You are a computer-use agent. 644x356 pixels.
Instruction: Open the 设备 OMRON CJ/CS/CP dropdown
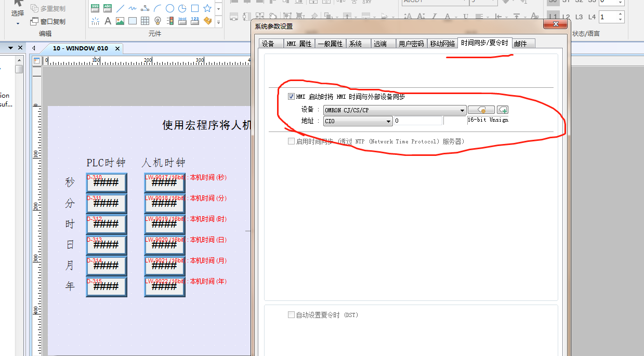(462, 110)
